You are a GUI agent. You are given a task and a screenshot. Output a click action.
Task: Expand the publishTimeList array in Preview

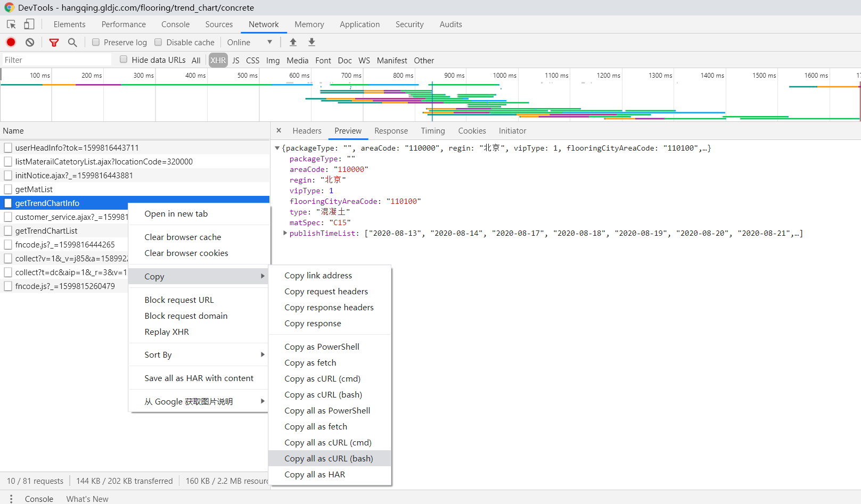(x=285, y=233)
